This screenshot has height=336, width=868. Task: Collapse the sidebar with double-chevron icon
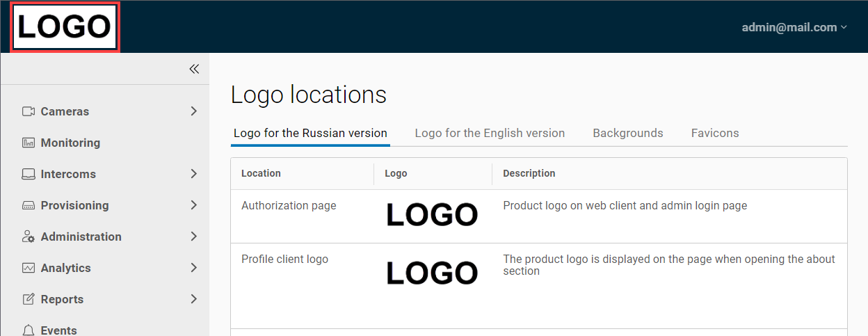(194, 69)
